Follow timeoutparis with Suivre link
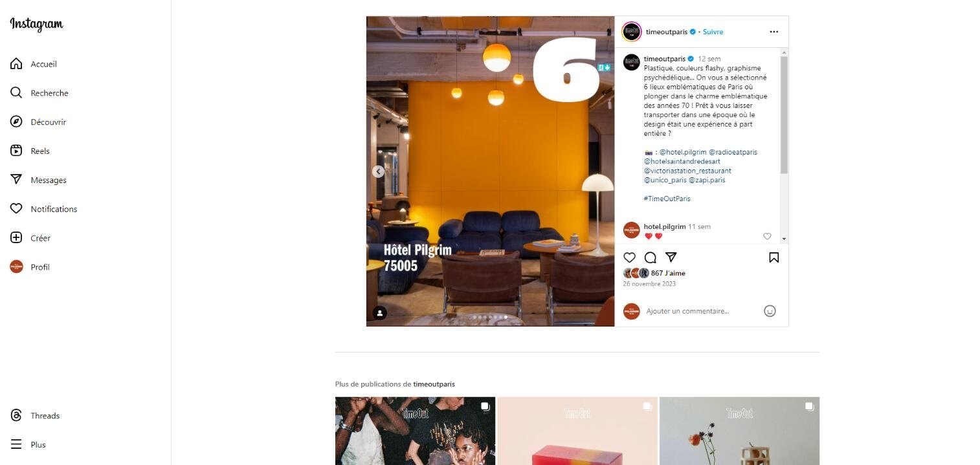980x465 pixels. tap(713, 32)
